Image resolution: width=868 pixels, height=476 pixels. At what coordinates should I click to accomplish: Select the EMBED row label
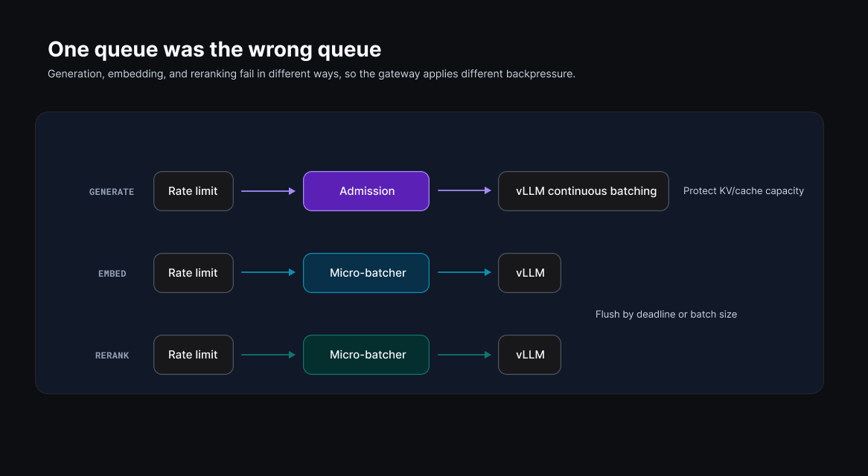point(112,274)
